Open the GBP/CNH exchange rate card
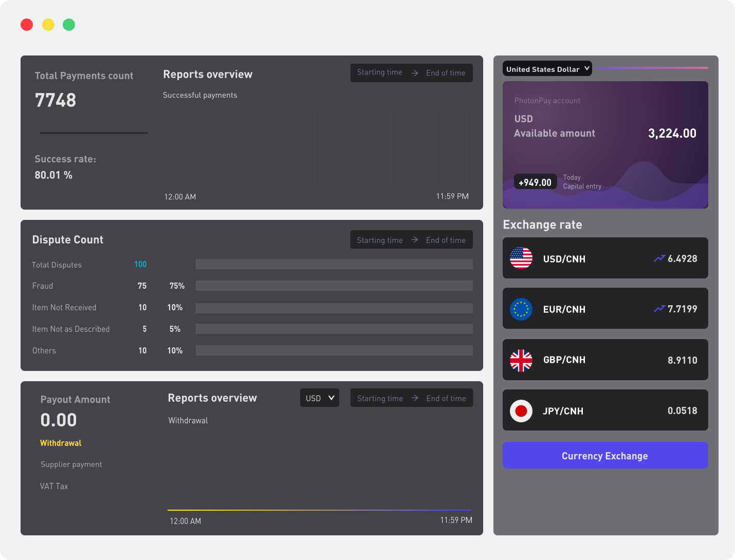 click(x=605, y=360)
